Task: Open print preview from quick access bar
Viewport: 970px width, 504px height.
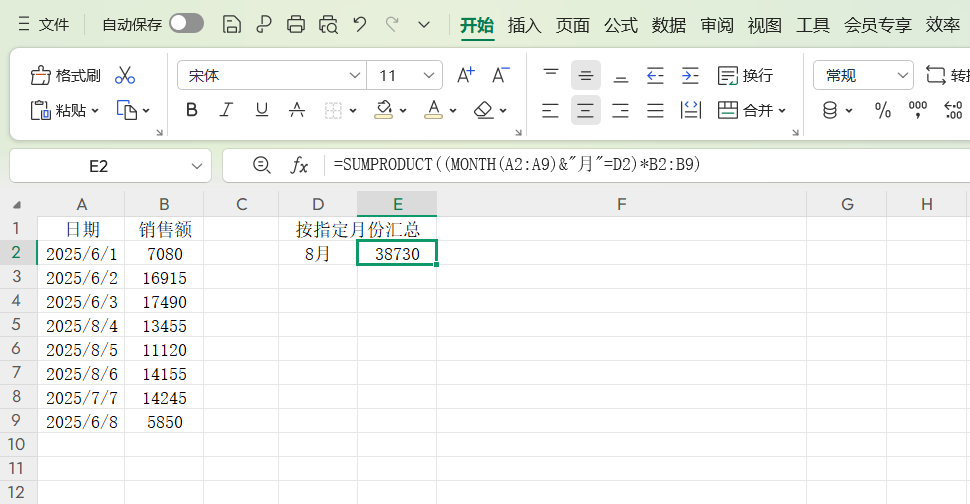Action: tap(328, 25)
